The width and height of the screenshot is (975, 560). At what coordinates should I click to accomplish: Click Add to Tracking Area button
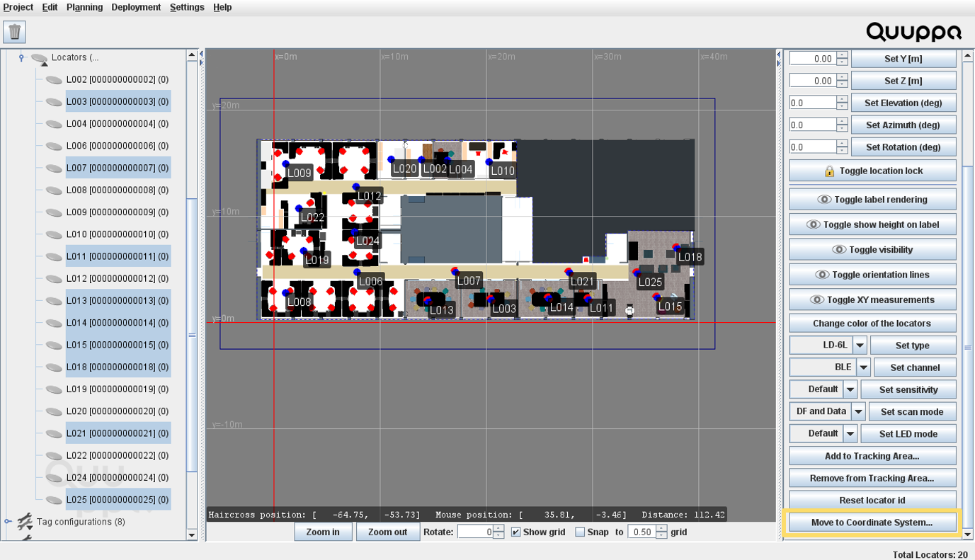pyautogui.click(x=872, y=456)
